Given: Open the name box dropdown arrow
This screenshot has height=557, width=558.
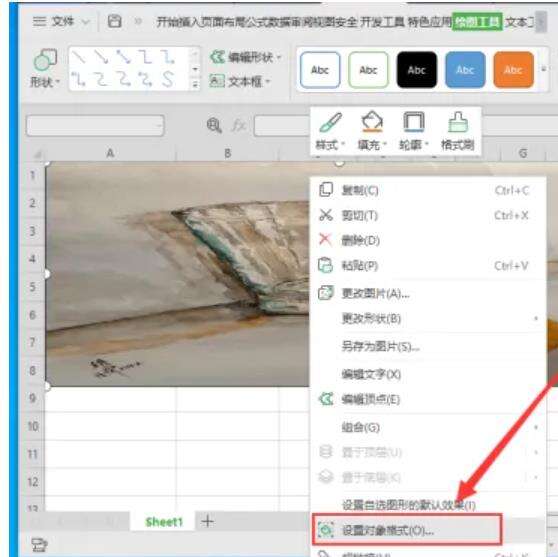Looking at the screenshot, I should point(159,125).
